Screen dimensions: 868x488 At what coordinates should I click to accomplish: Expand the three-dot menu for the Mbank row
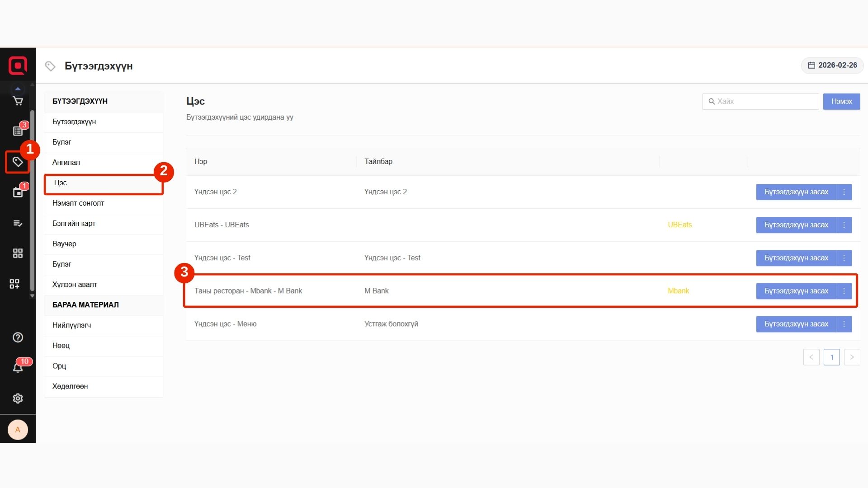[x=844, y=291]
